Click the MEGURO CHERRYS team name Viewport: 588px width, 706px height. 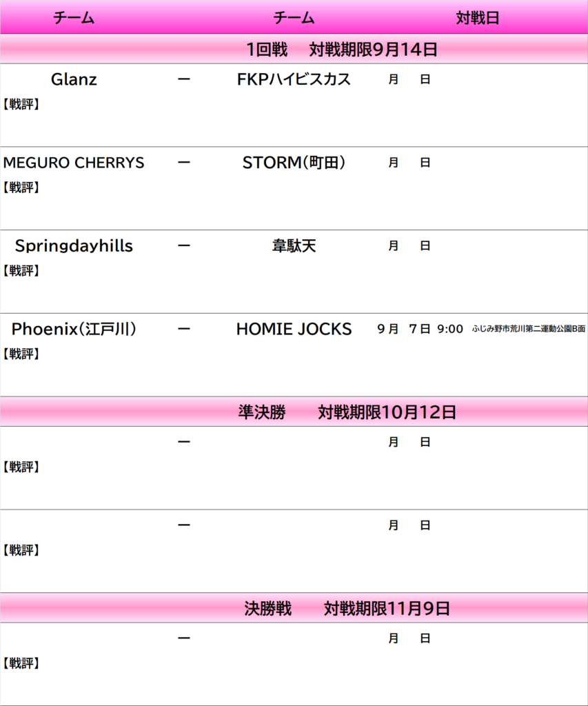coord(74,163)
